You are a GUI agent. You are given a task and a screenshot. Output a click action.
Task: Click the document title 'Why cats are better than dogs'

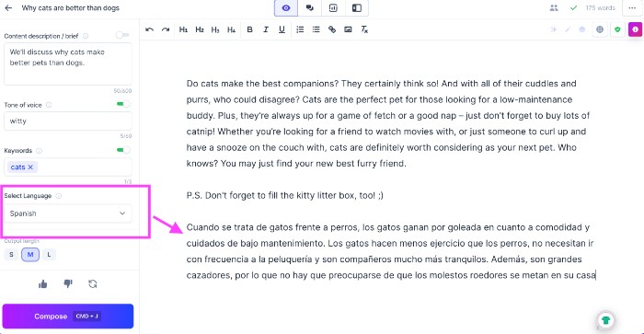pos(70,7)
